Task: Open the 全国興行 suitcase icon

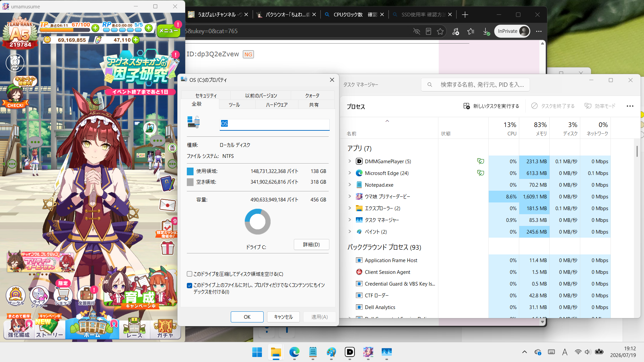Action: [87, 296]
